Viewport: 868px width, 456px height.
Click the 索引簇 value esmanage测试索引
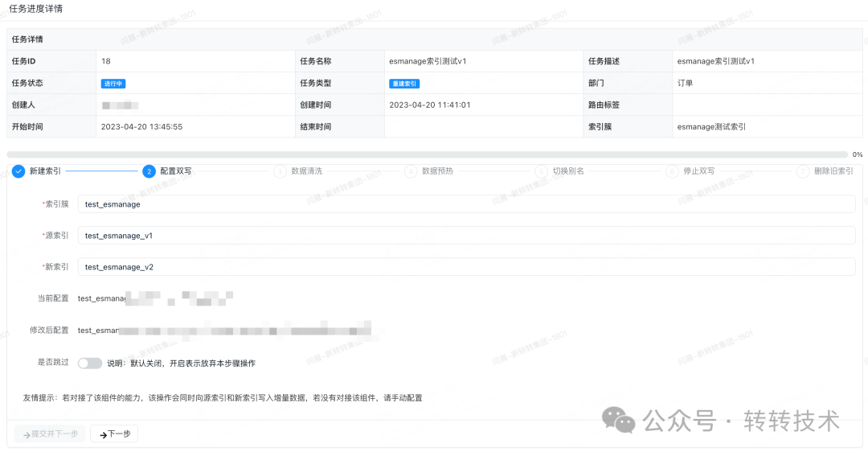click(x=711, y=127)
